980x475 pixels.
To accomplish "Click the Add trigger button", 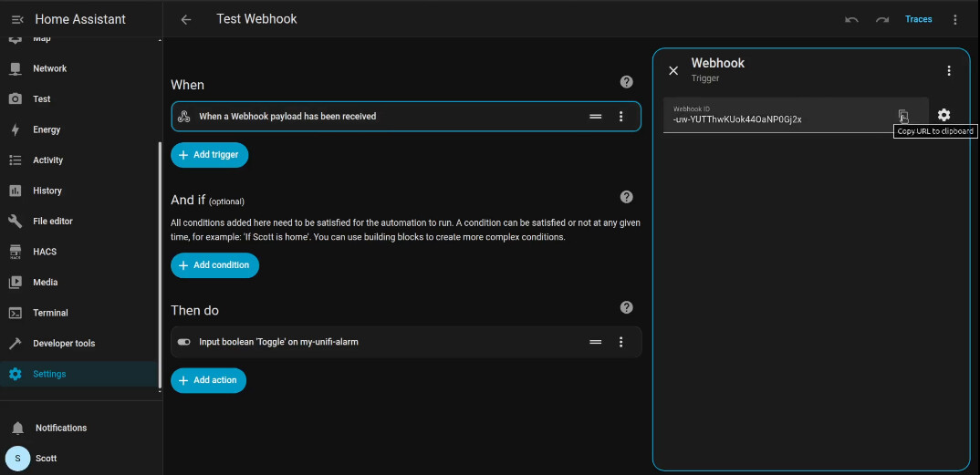I will 209,155.
